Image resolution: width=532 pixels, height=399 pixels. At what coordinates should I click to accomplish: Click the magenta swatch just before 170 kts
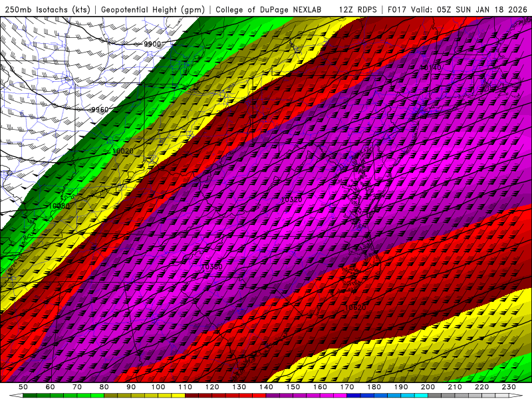(340, 396)
